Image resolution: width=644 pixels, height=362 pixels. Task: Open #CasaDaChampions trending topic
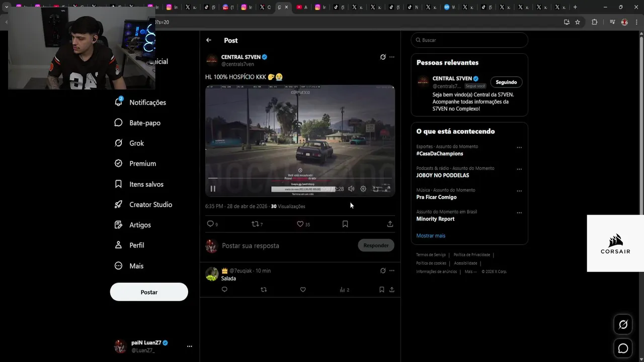point(440,154)
